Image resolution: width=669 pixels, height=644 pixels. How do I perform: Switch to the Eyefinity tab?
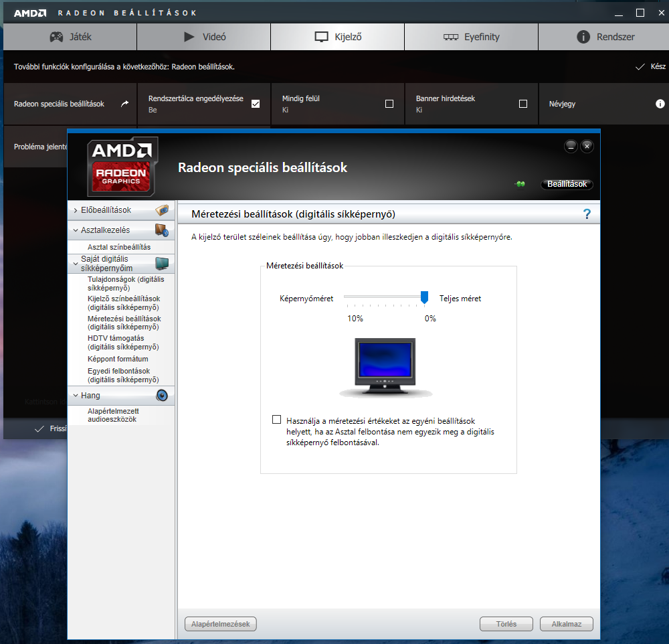tap(471, 37)
